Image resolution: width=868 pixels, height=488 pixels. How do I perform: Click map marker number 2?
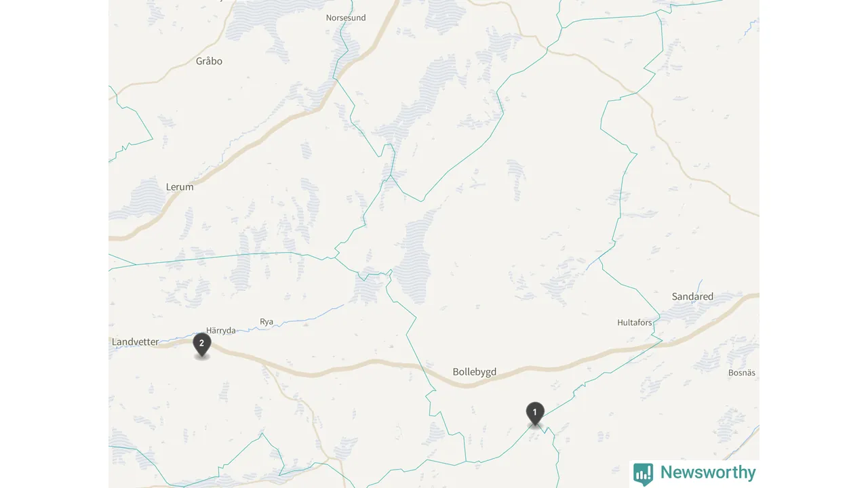pyautogui.click(x=201, y=344)
